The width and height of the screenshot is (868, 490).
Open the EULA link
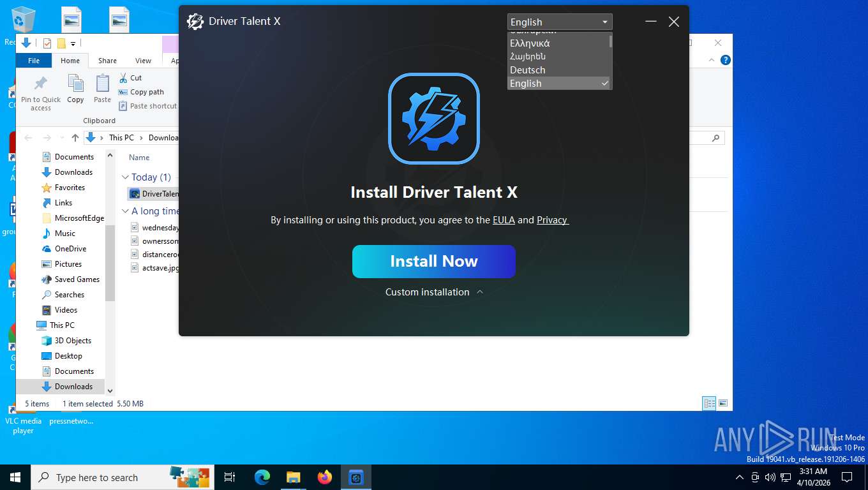click(504, 220)
